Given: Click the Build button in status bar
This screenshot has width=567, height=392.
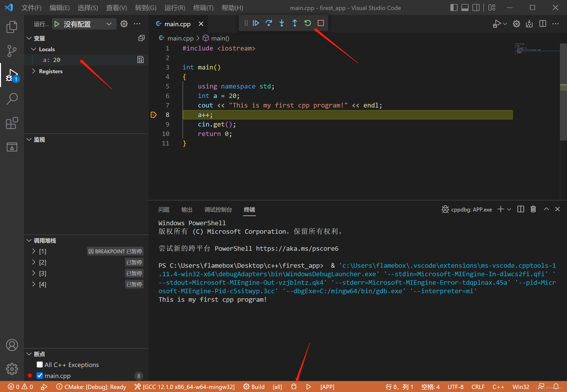Looking at the screenshot, I should coord(254,387).
